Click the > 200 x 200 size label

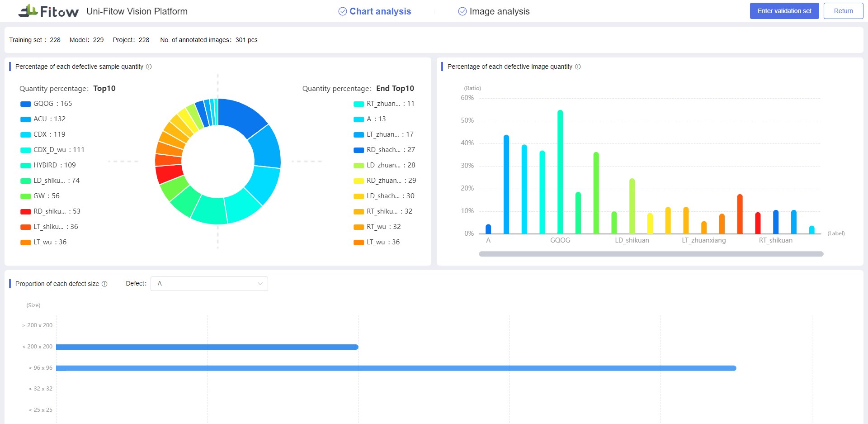38,325
